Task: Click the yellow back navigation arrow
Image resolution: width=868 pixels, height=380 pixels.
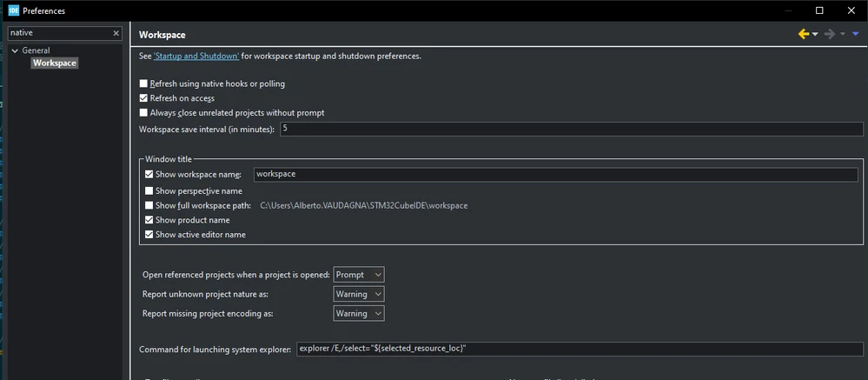Action: click(x=803, y=34)
